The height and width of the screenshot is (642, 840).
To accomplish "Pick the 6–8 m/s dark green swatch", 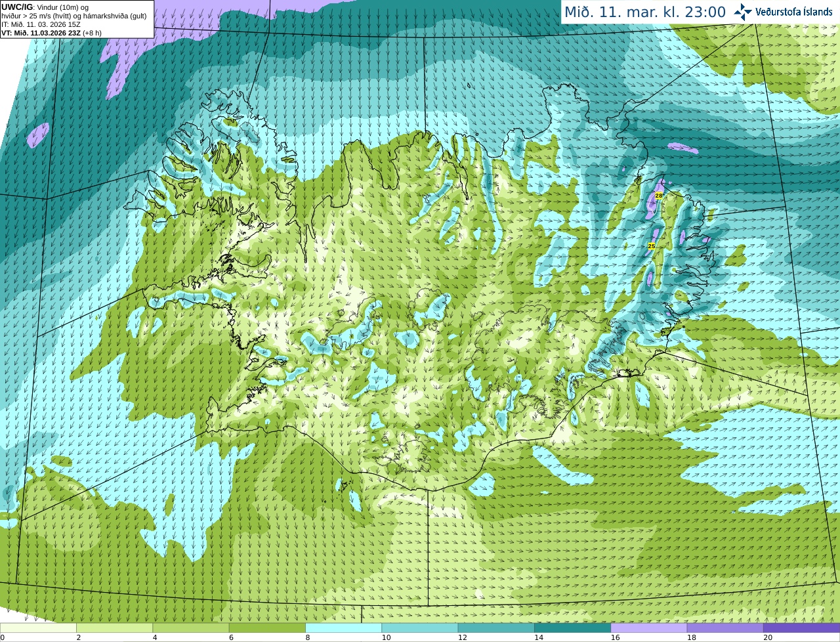I will 267,628.
